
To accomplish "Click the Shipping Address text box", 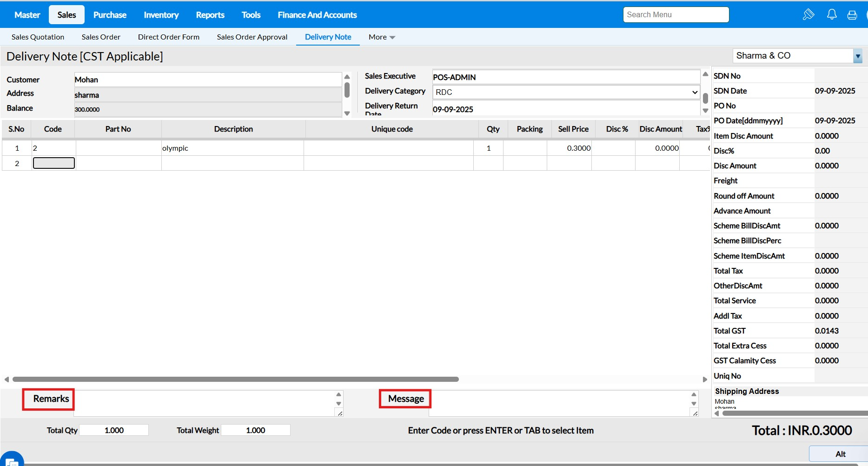I will coord(790,403).
